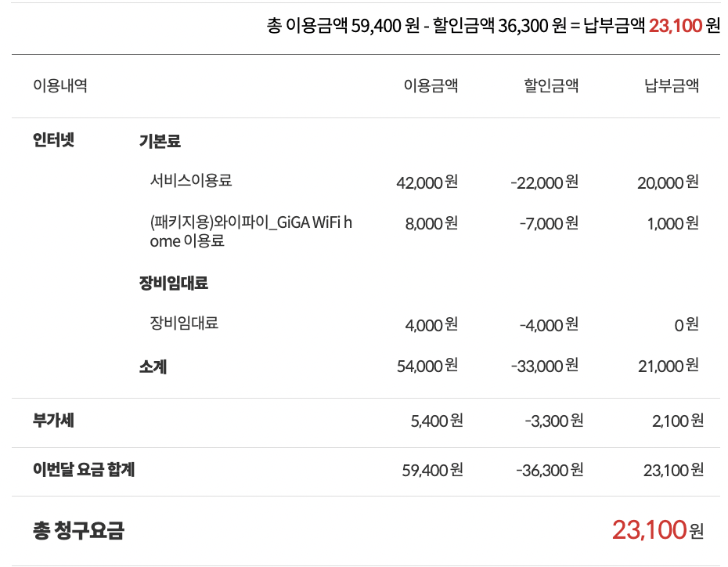Click the 이용금액 column header
This screenshot has width=728, height=567.
pos(431,86)
